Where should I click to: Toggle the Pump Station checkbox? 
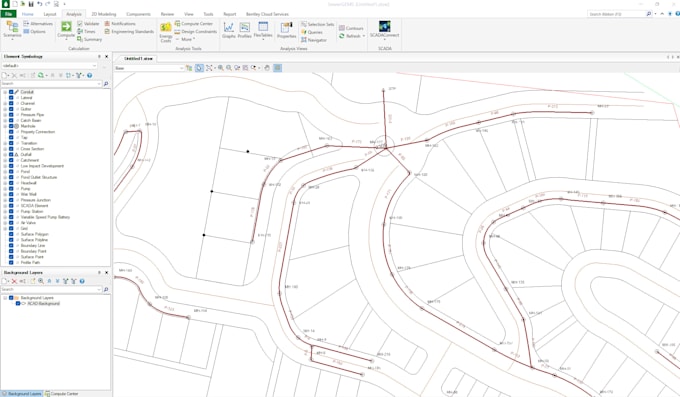point(11,211)
